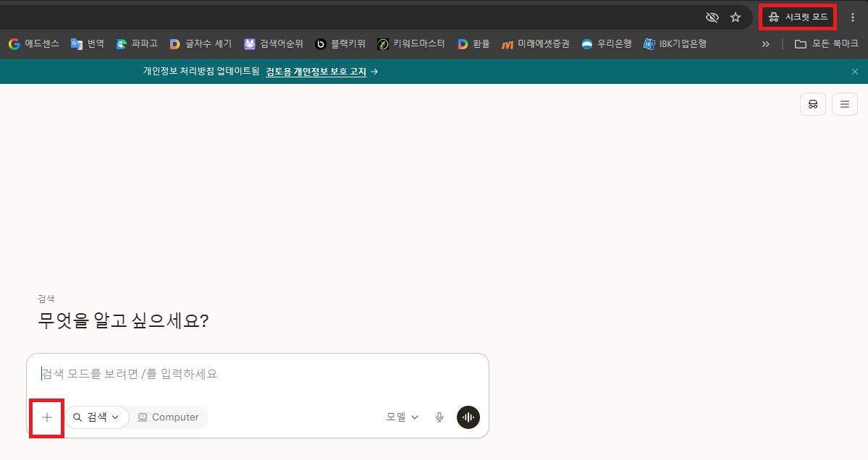Viewport: 868px width, 460px height.
Task: Open 환율 bookmark
Action: (x=473, y=43)
